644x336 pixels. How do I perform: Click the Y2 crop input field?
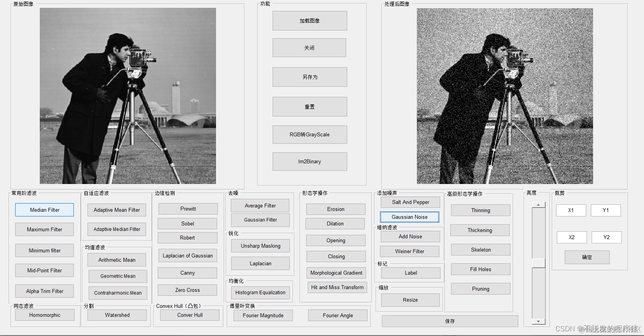pos(607,237)
